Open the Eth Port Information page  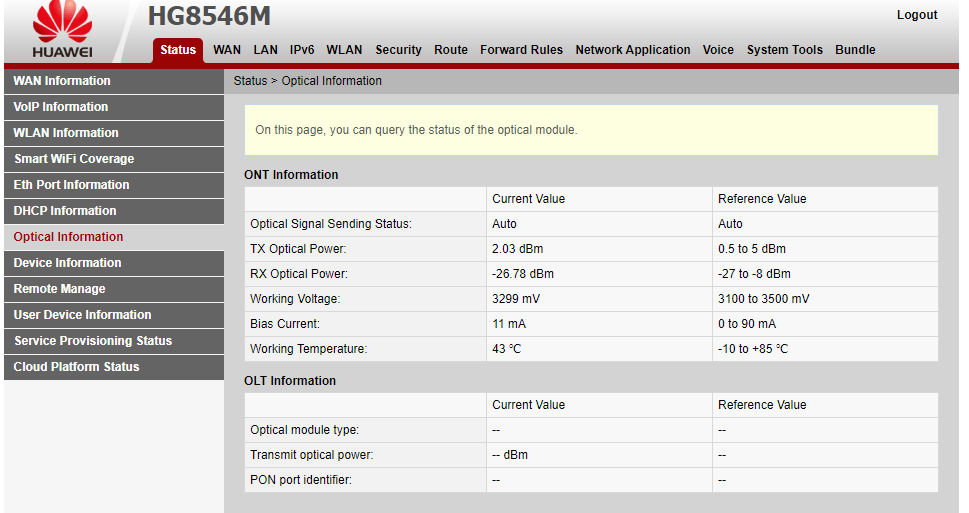[114, 185]
